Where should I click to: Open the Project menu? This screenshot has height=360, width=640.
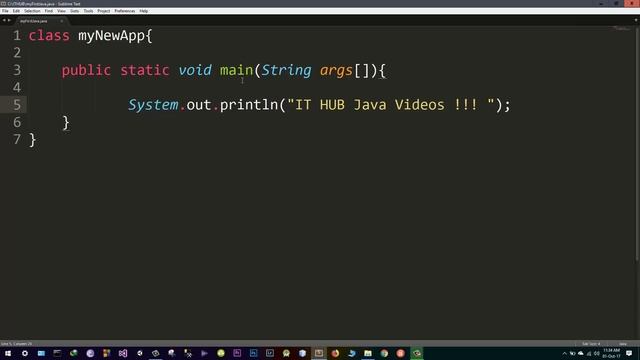coord(104,11)
